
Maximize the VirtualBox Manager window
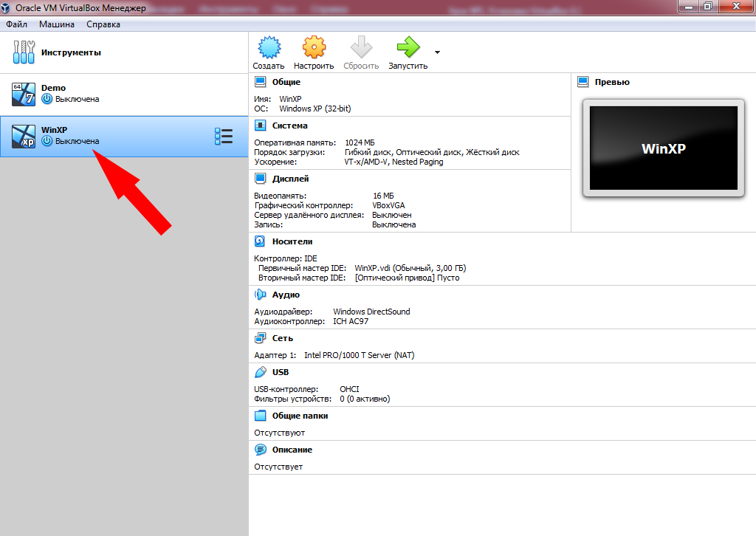click(708, 6)
